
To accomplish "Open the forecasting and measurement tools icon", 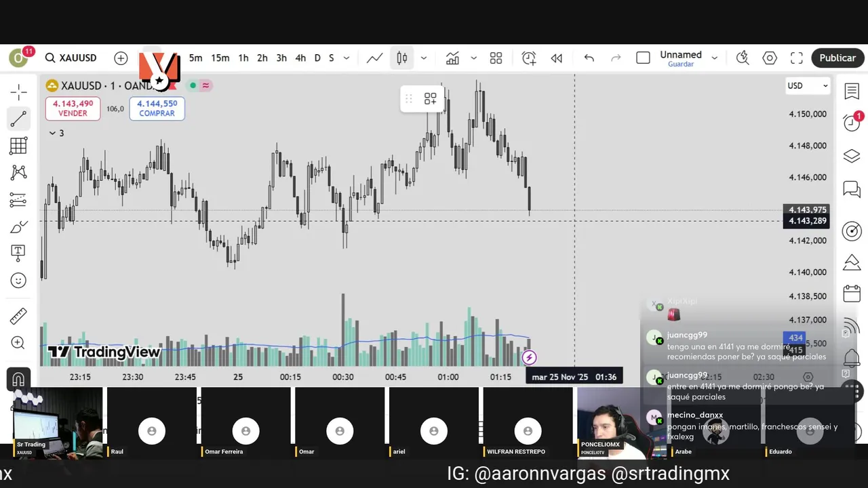I will (x=18, y=200).
